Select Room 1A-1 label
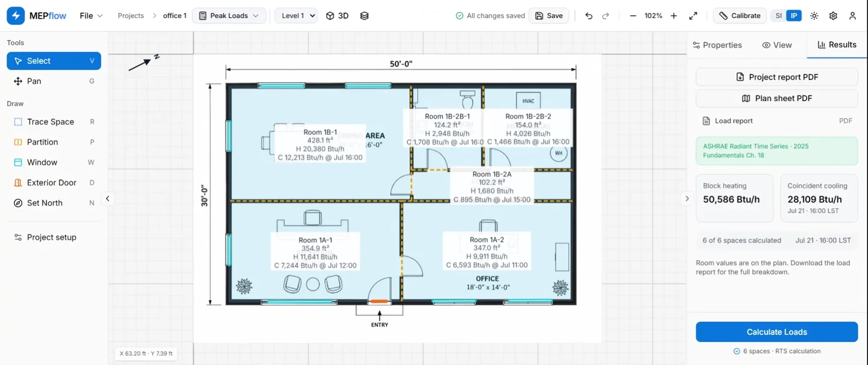Viewport: 868px width, 365px height. [315, 253]
